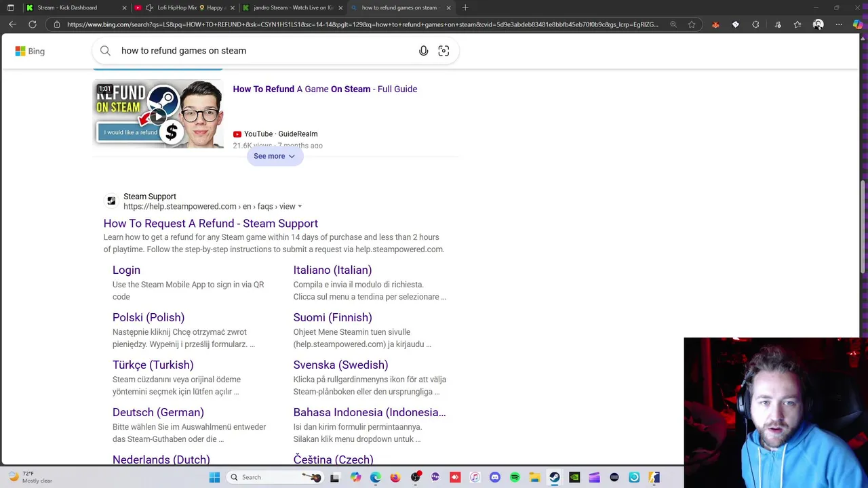Open How To Request A Refund link
Screen dimensions: 868x488
(x=210, y=224)
